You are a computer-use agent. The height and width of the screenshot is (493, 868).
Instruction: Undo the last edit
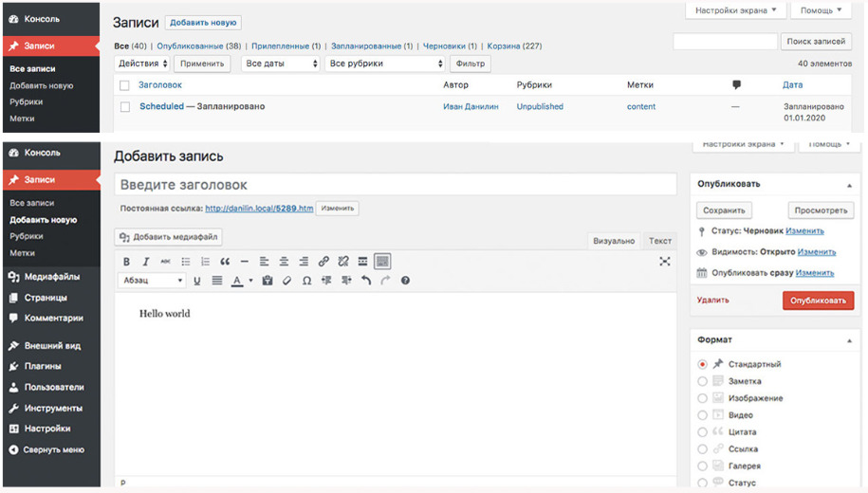[366, 281]
